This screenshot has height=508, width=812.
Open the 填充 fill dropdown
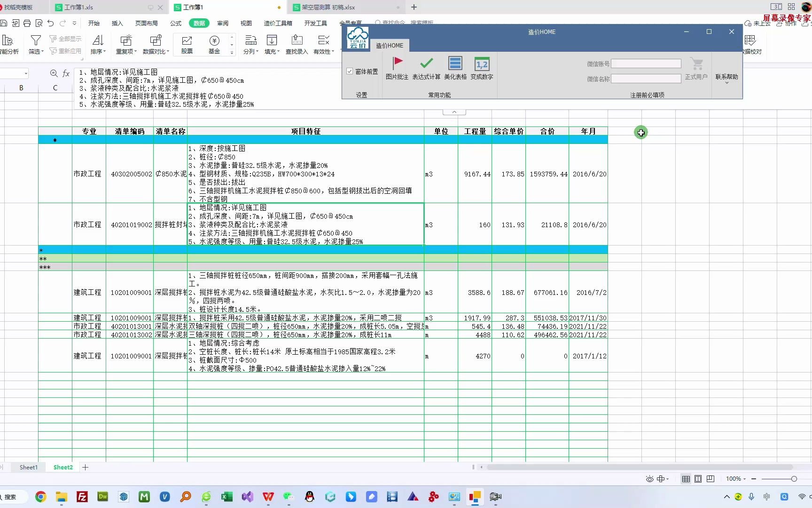(x=272, y=45)
